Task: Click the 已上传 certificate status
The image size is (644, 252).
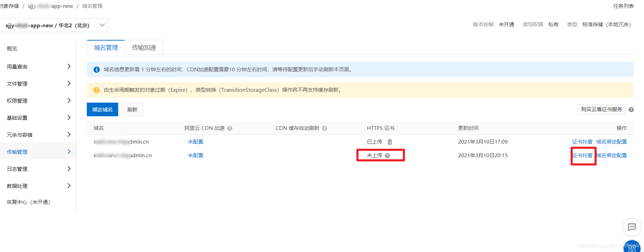Action: pos(374,142)
